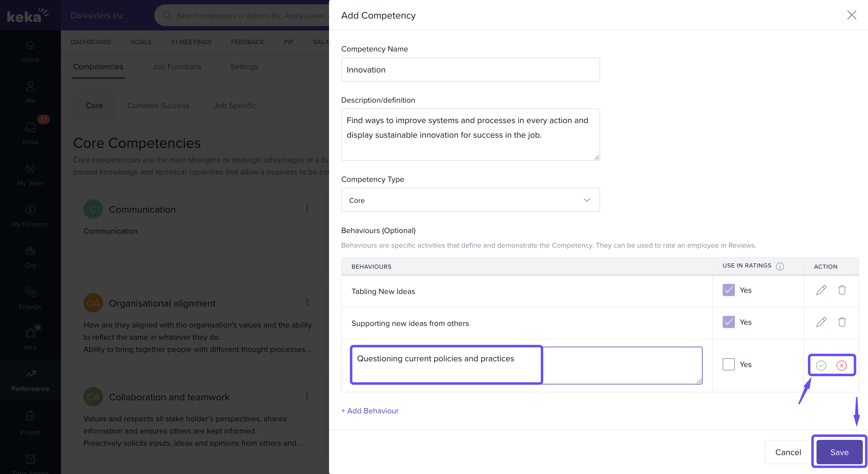
Task: Click the Save button
Action: [x=839, y=452]
